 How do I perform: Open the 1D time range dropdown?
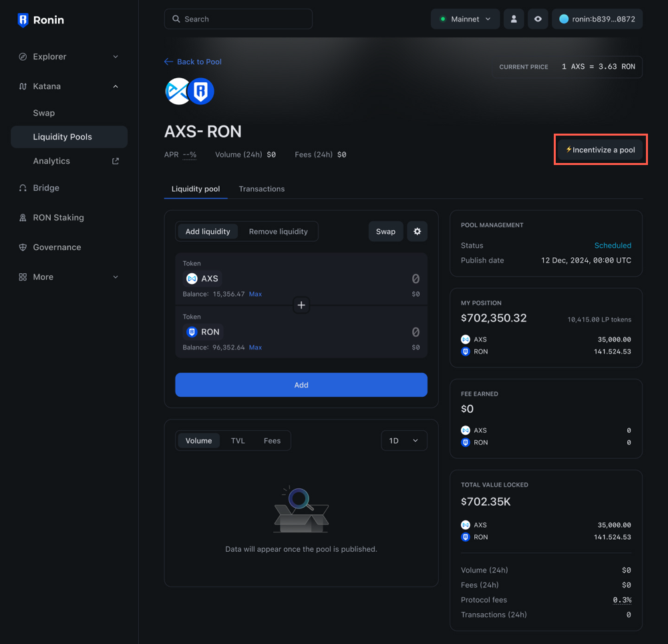[x=403, y=440]
